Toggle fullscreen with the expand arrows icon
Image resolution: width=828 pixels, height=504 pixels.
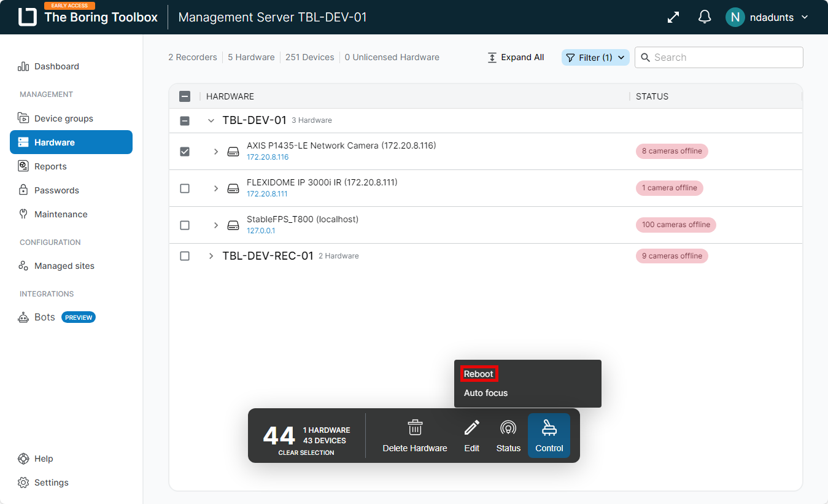[673, 17]
